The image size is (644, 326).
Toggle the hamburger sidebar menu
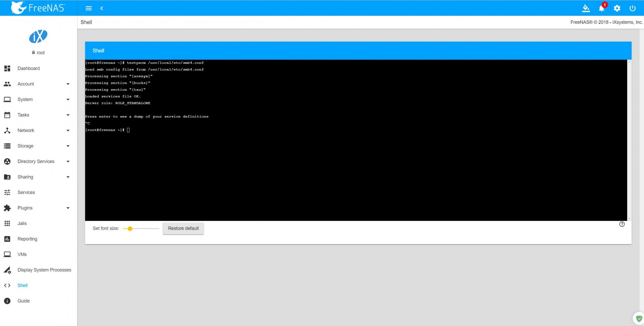[89, 8]
